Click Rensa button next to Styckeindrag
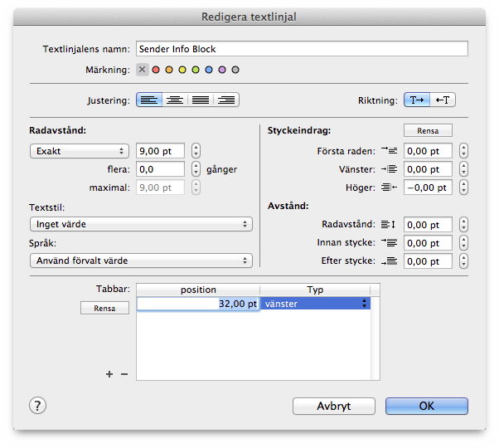The width and height of the screenshot is (499, 448). (x=428, y=130)
